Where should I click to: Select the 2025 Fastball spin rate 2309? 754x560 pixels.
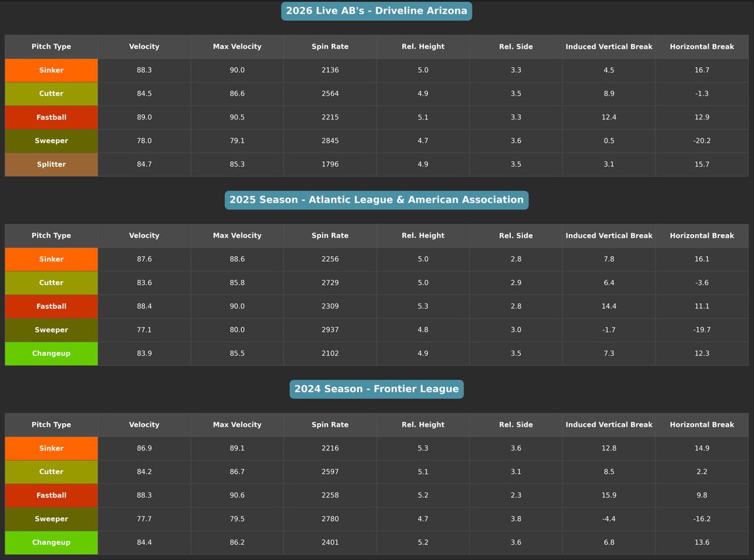(330, 306)
